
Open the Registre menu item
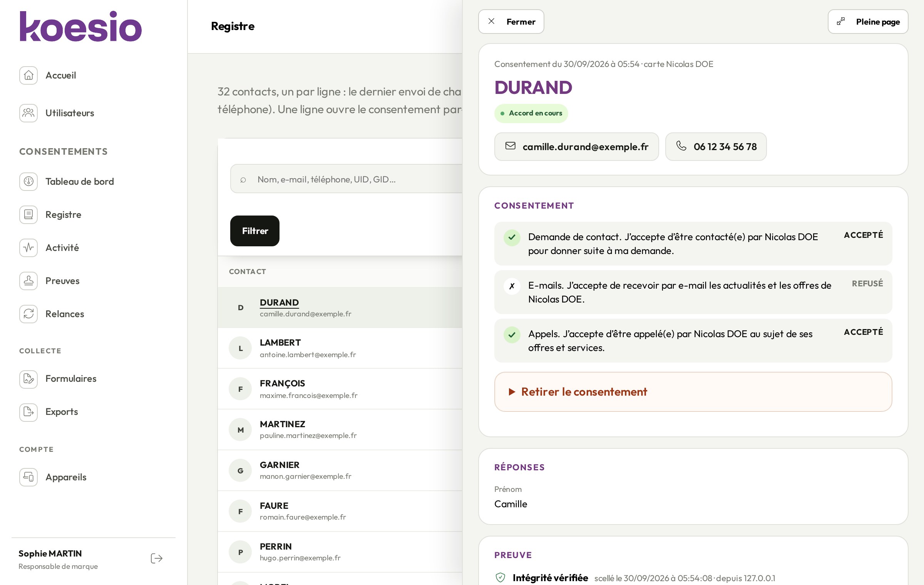pyautogui.click(x=63, y=215)
